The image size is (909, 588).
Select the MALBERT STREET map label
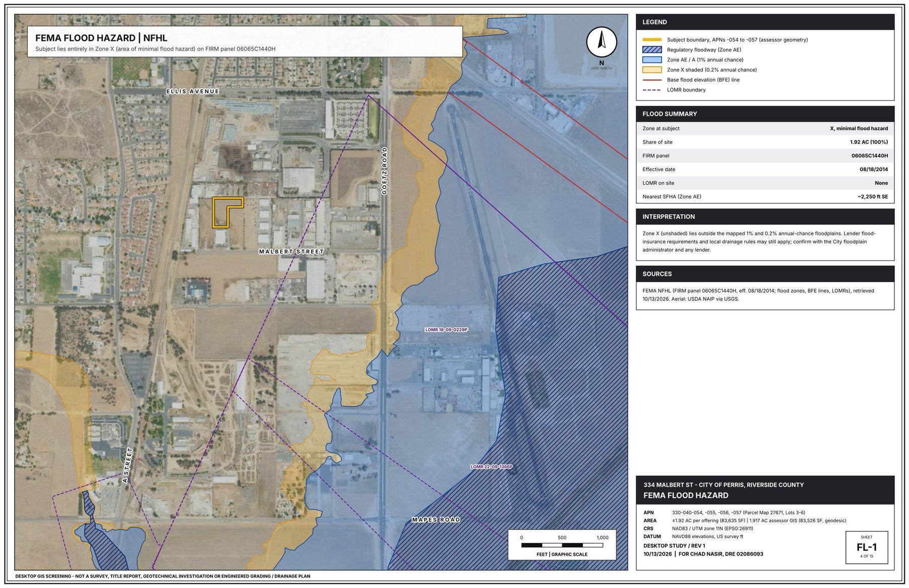291,251
